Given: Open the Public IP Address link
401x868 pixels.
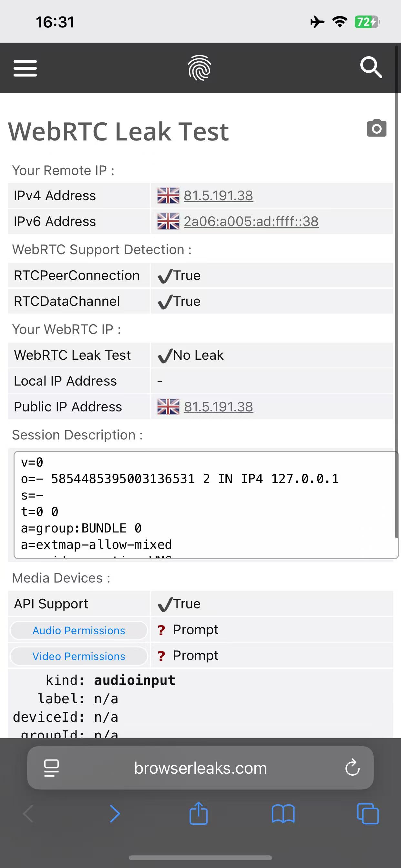Looking at the screenshot, I should (218, 407).
